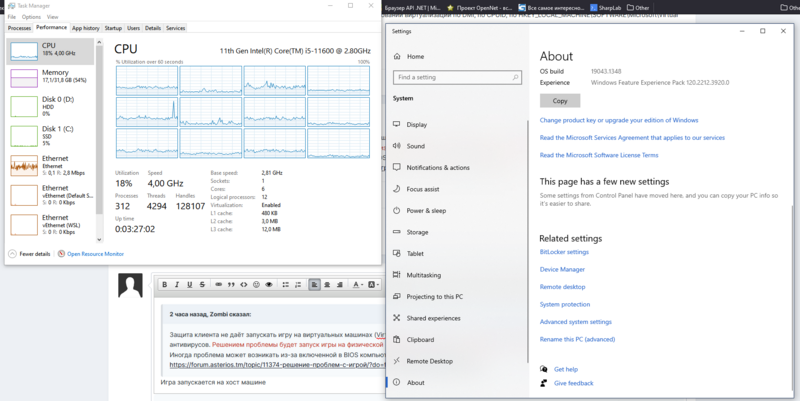Align text left in the forum editor
Image resolution: width=800 pixels, height=401 pixels.
tap(315, 285)
